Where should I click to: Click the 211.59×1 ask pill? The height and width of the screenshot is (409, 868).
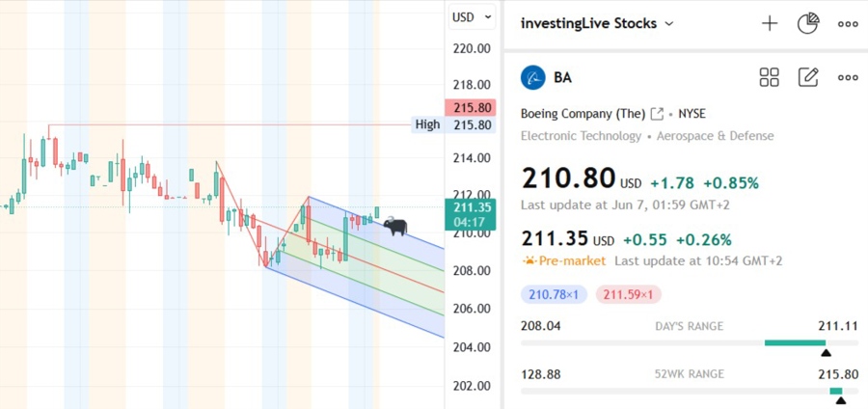point(628,295)
